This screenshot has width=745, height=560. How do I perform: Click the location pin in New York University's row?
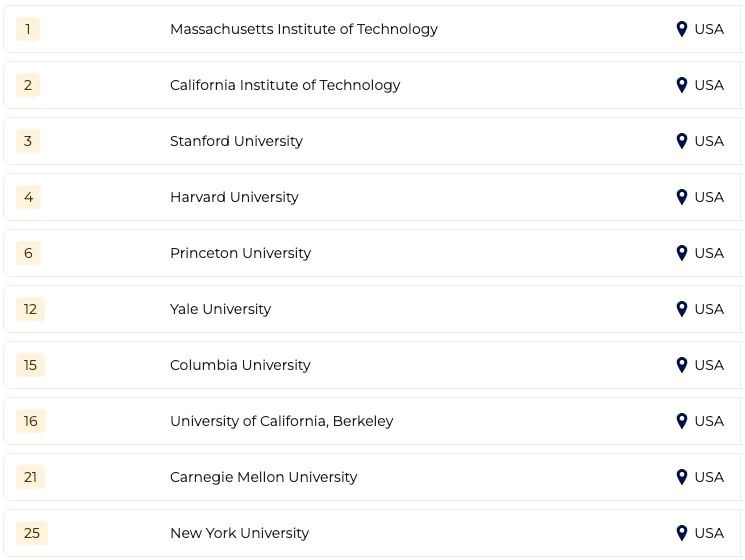(682, 533)
